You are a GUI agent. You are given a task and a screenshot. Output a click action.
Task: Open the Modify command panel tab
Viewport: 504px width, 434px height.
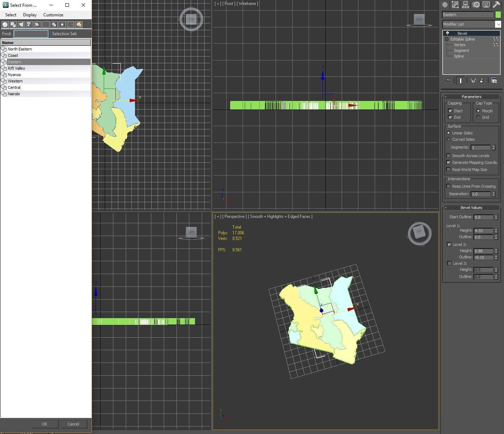[x=455, y=5]
